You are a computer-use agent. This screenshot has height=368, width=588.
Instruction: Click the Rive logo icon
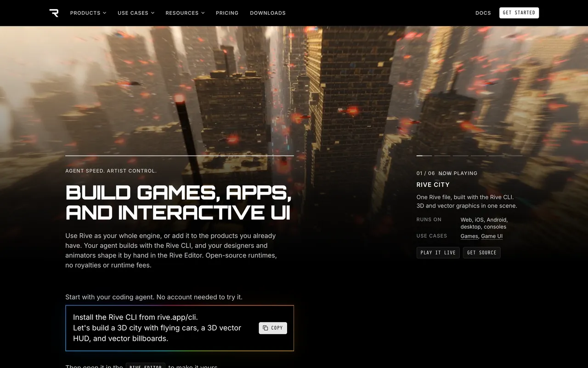(54, 13)
